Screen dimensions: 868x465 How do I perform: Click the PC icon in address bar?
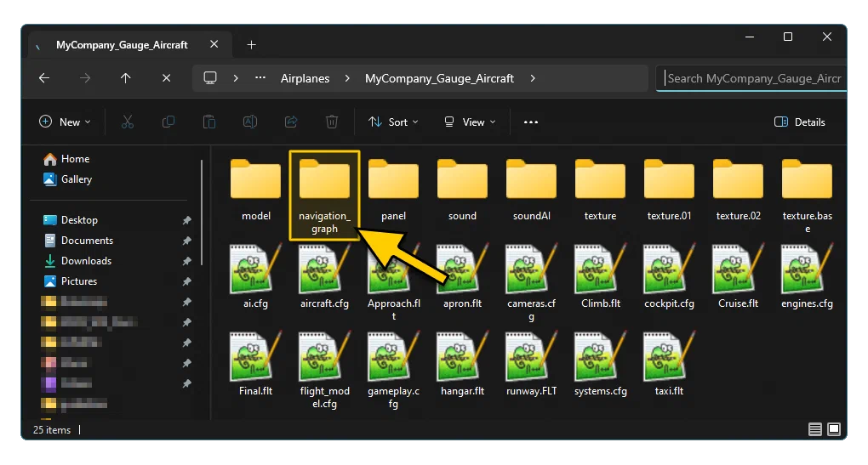point(210,78)
